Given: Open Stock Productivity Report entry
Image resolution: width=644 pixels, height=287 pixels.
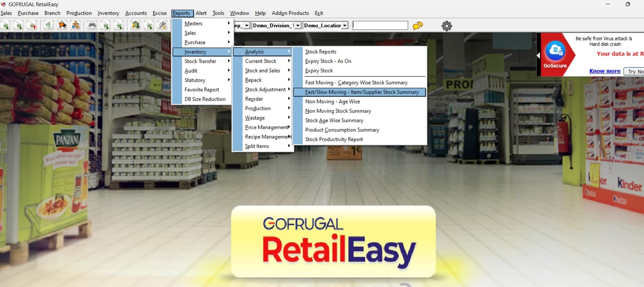Looking at the screenshot, I should 360,139.
